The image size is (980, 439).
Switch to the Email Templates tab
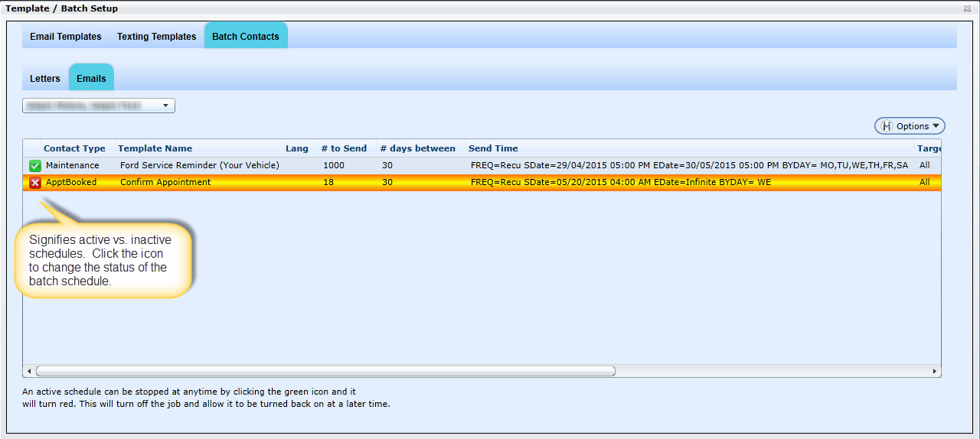click(x=66, y=37)
